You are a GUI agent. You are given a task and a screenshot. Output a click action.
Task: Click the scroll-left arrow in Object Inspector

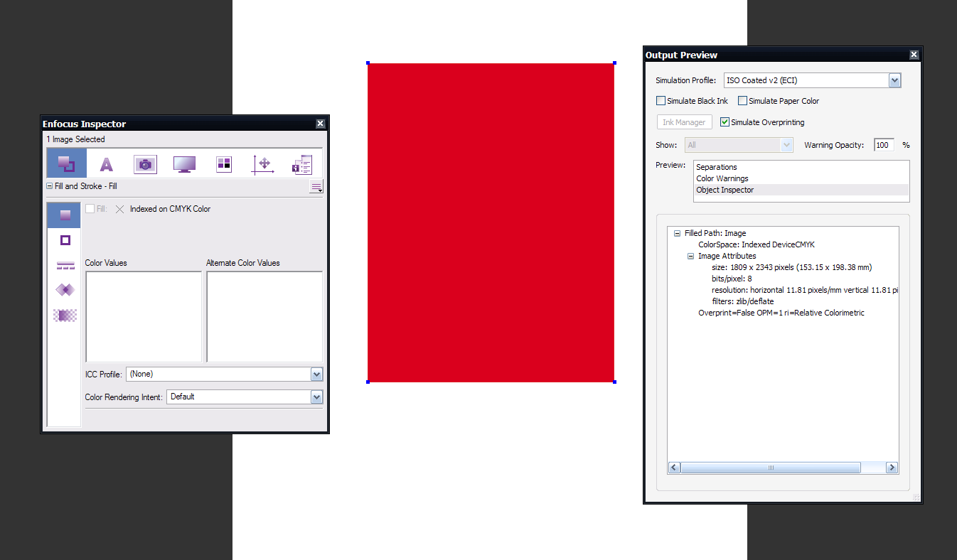[x=674, y=468]
